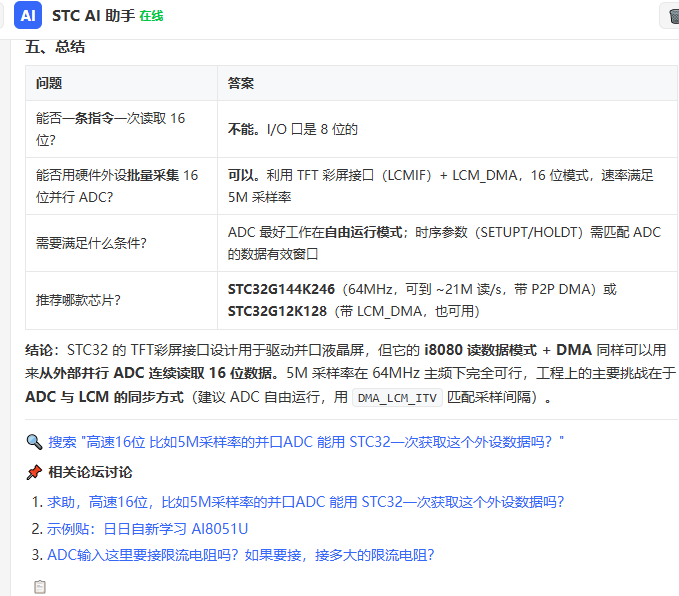Click the bold chip name STC32G12K128
This screenshot has height=596, width=679.
[277, 311]
